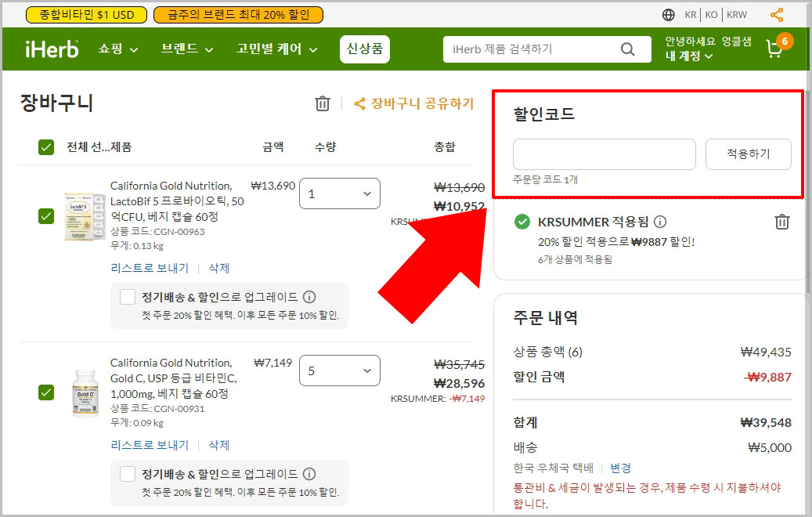The image size is (812, 517).
Task: Open the 고민별 케어 menu
Action: [x=270, y=49]
